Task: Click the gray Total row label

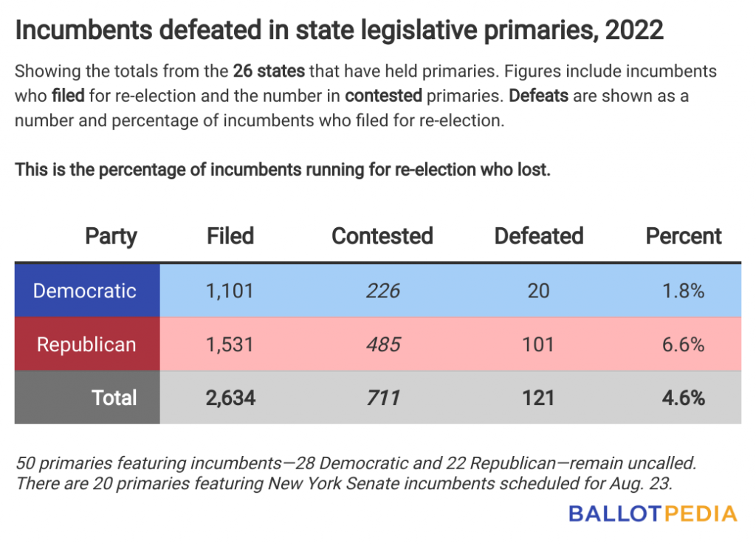Action: click(87, 398)
